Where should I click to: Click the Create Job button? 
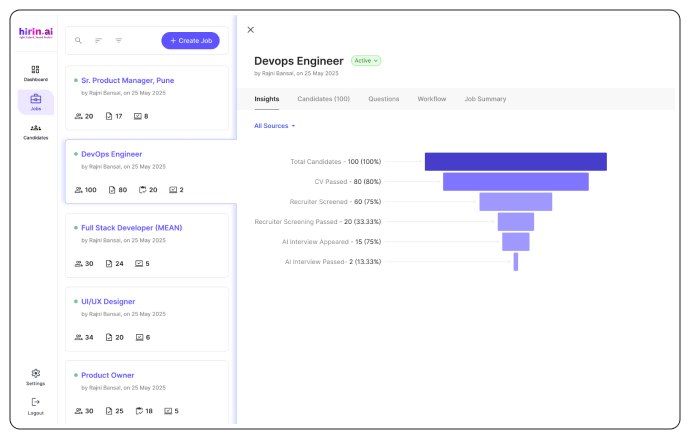(x=191, y=40)
